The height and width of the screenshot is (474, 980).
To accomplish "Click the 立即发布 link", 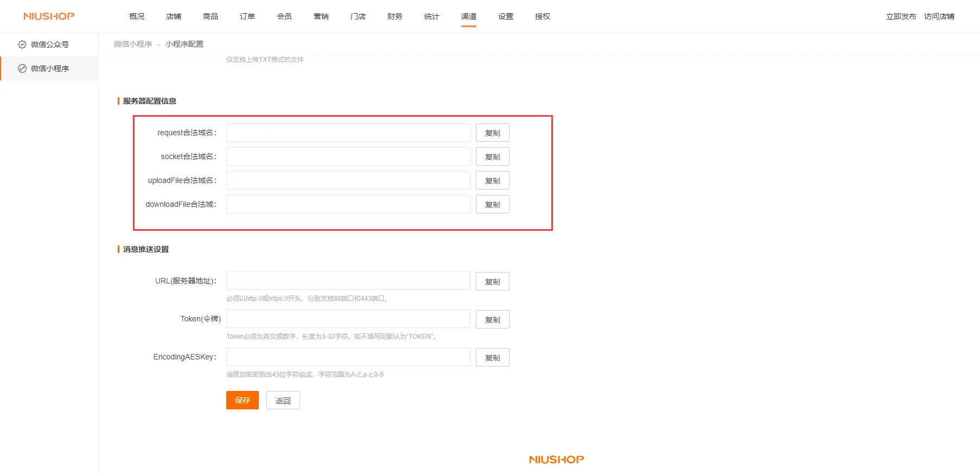I will (x=901, y=16).
